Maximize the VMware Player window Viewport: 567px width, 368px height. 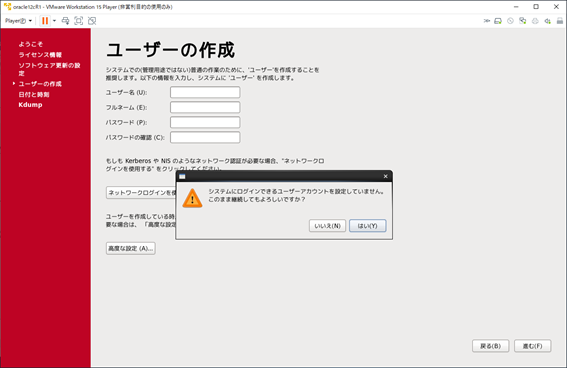[x=536, y=7]
